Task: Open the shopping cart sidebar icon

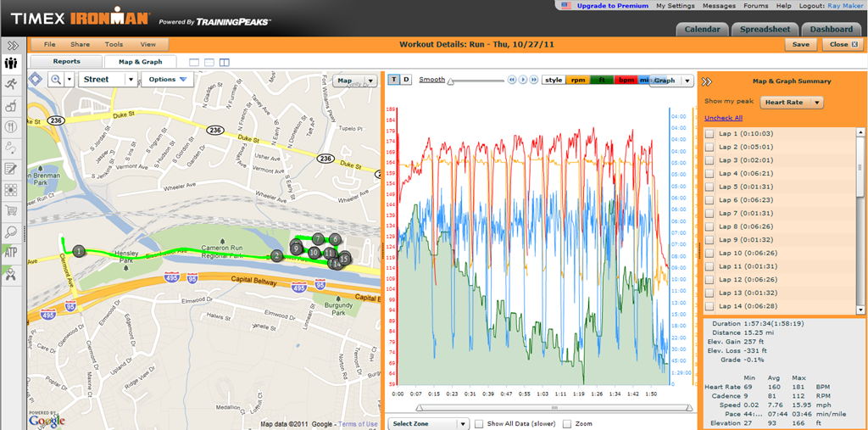Action: pyautogui.click(x=11, y=210)
